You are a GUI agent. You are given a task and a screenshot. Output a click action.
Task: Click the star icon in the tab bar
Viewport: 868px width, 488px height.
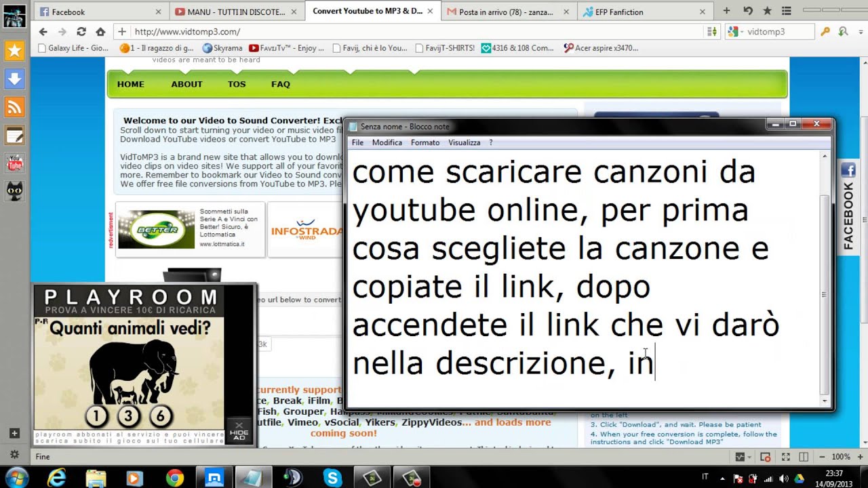pyautogui.click(x=768, y=11)
